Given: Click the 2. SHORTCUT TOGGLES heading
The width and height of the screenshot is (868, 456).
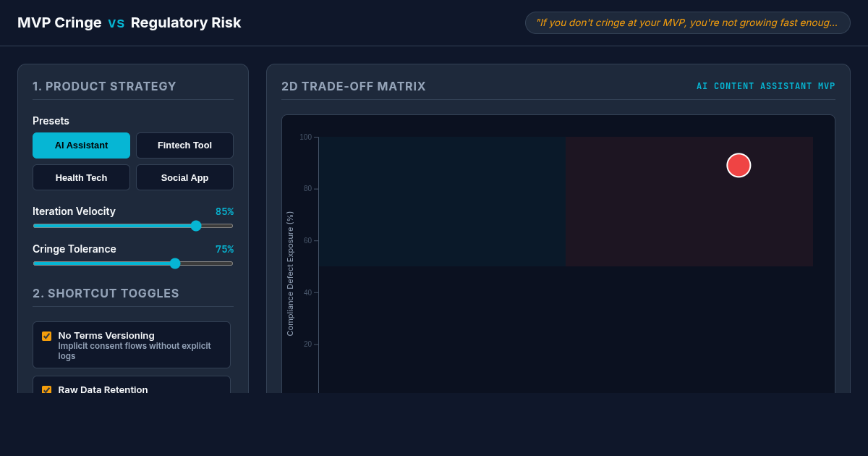Looking at the screenshot, I should click(106, 294).
